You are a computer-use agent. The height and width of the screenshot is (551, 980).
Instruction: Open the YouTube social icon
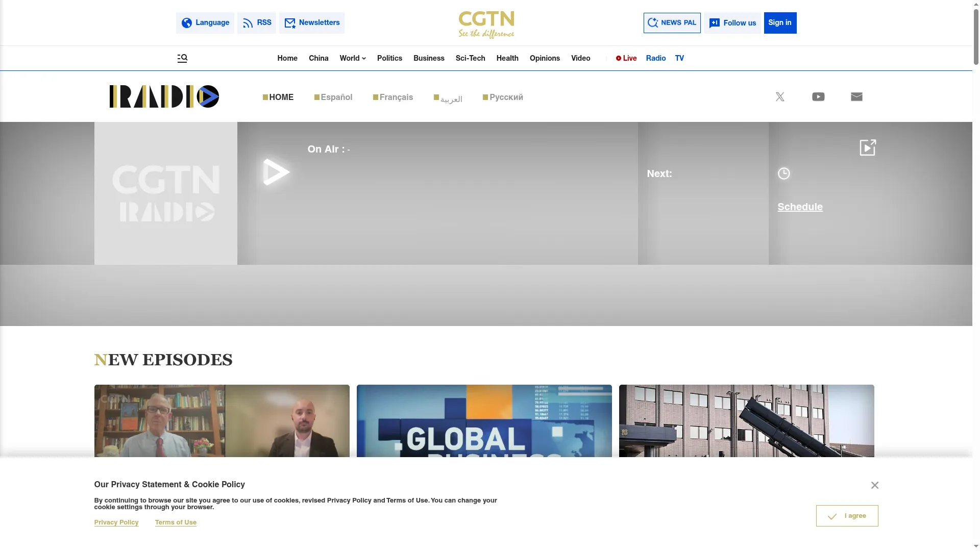818,97
